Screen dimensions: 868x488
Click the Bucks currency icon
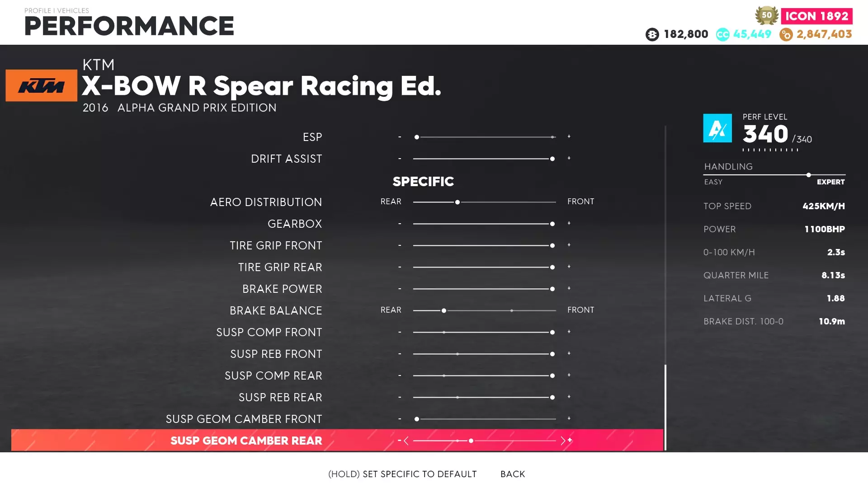click(652, 34)
